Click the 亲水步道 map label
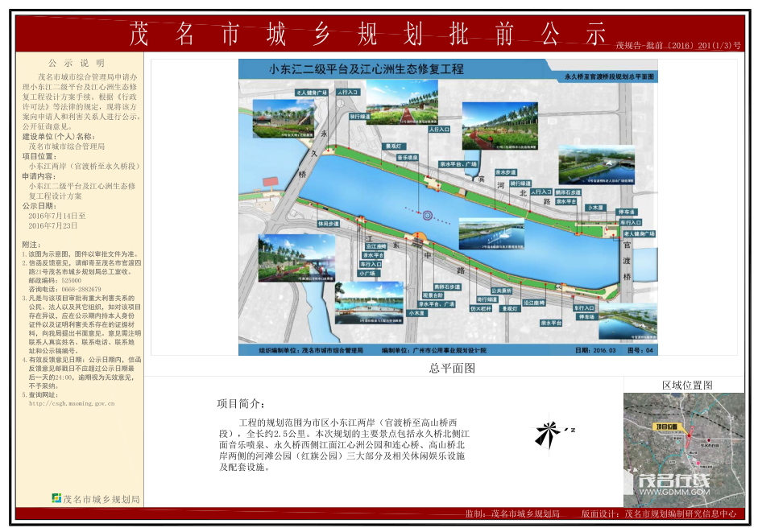Image resolution: width=758 pixels, height=532 pixels. [506, 172]
